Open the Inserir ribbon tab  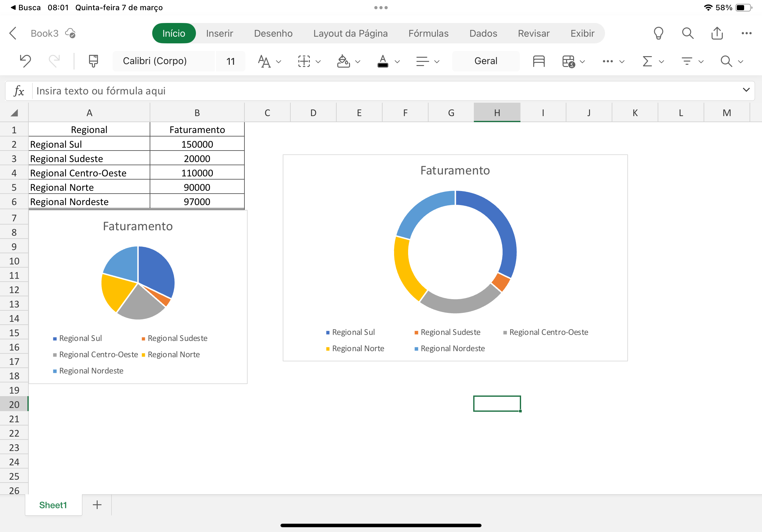[x=220, y=33]
